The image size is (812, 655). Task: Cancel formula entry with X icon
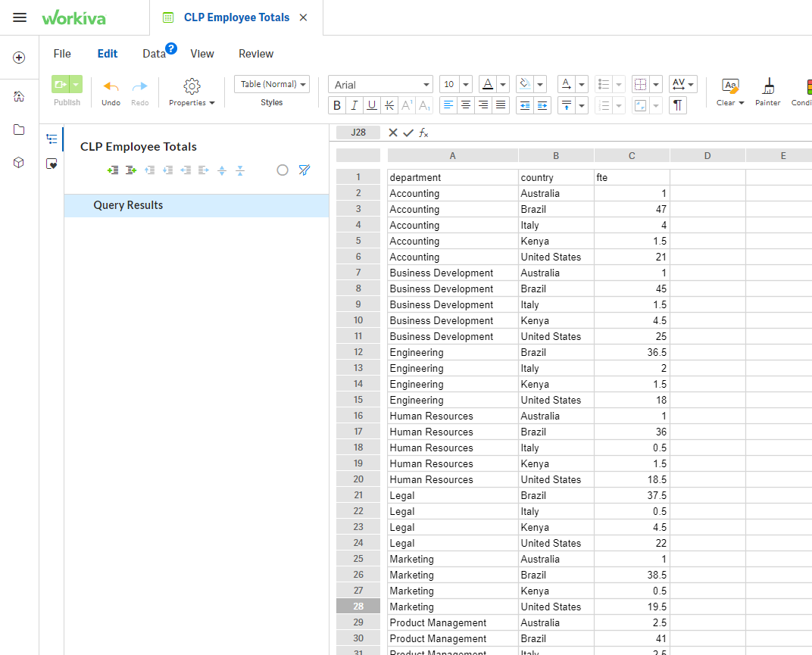point(393,133)
